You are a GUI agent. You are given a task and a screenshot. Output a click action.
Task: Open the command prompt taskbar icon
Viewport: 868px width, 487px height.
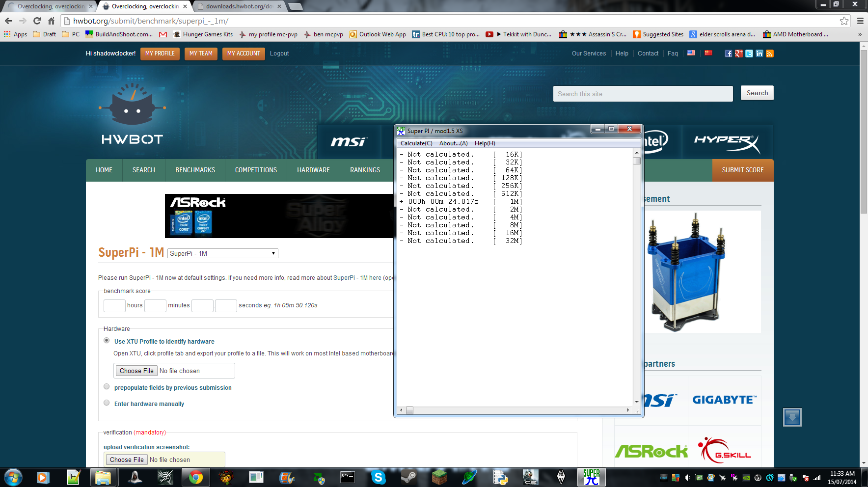348,477
